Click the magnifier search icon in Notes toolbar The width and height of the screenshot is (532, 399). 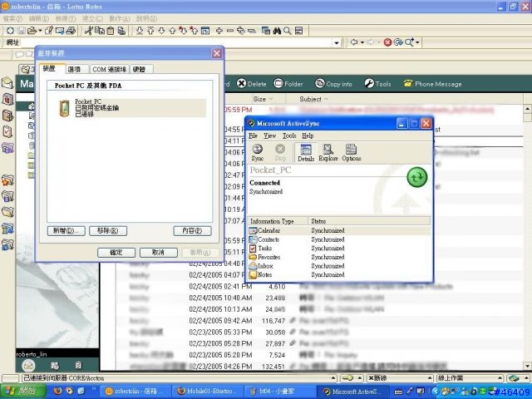[x=288, y=31]
